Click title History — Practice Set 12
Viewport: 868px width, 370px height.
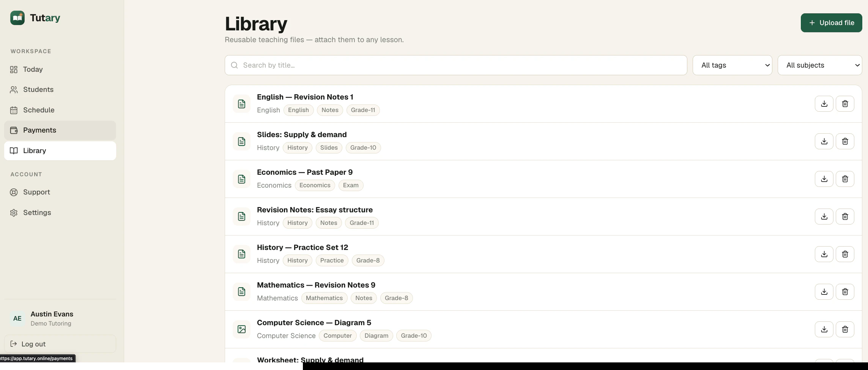coord(302,247)
